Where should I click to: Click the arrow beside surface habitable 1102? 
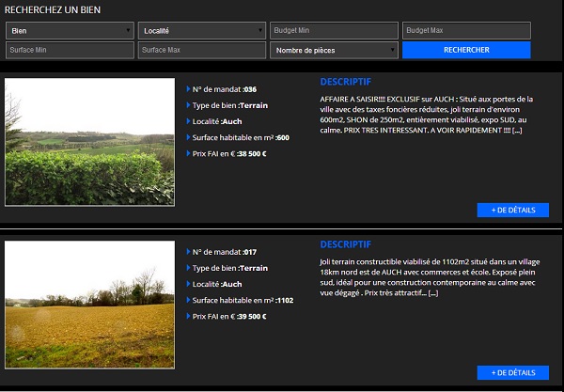[x=188, y=300]
